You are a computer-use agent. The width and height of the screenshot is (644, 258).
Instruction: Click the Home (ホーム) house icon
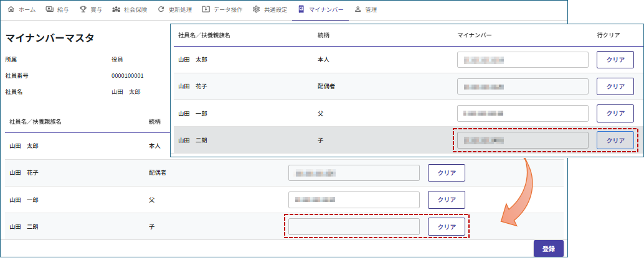[11, 10]
